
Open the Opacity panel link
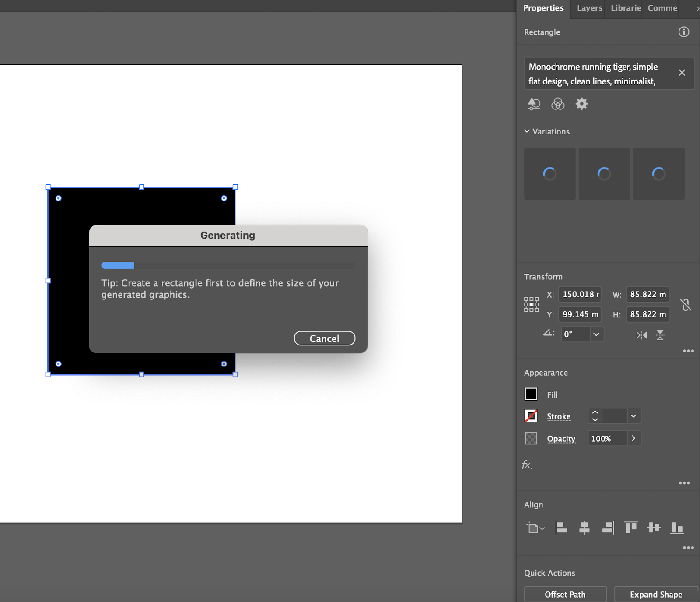coord(561,439)
